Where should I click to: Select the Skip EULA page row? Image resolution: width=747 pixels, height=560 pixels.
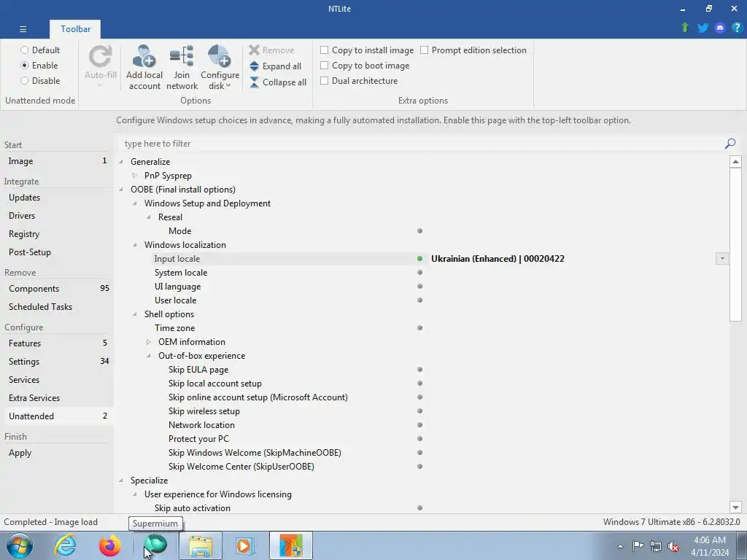point(422,370)
